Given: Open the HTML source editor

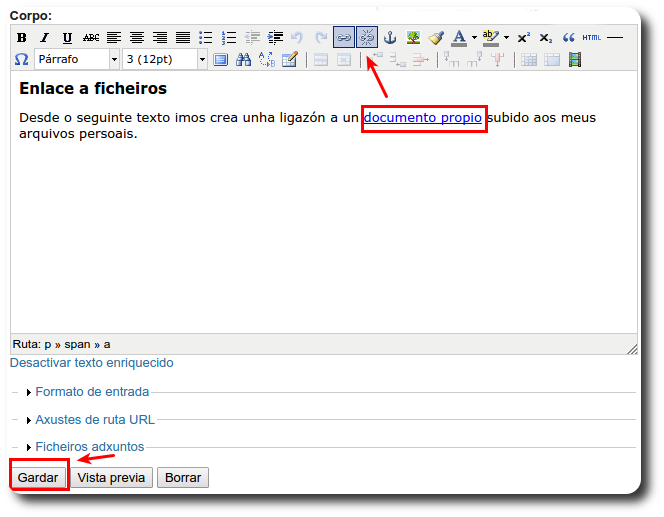Looking at the screenshot, I should (592, 38).
